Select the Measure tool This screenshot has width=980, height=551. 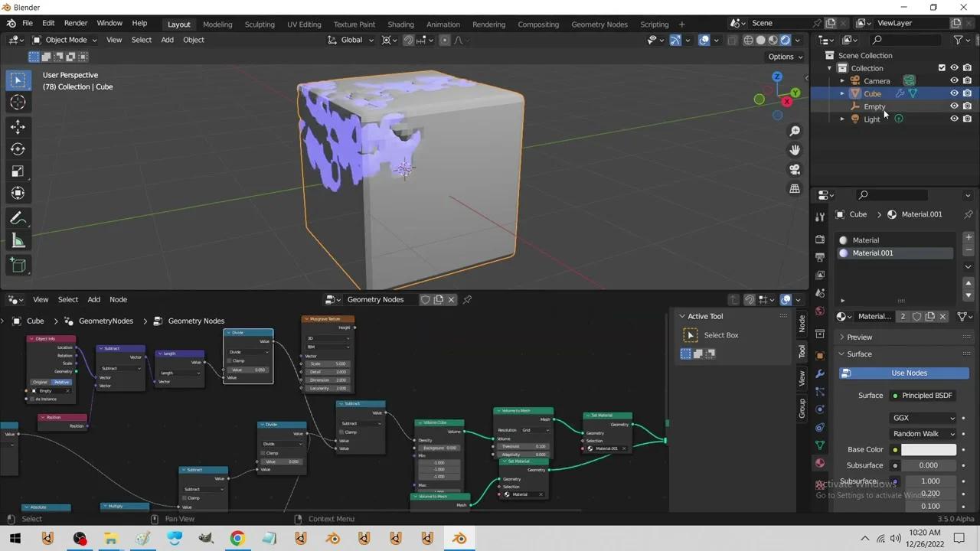point(18,241)
